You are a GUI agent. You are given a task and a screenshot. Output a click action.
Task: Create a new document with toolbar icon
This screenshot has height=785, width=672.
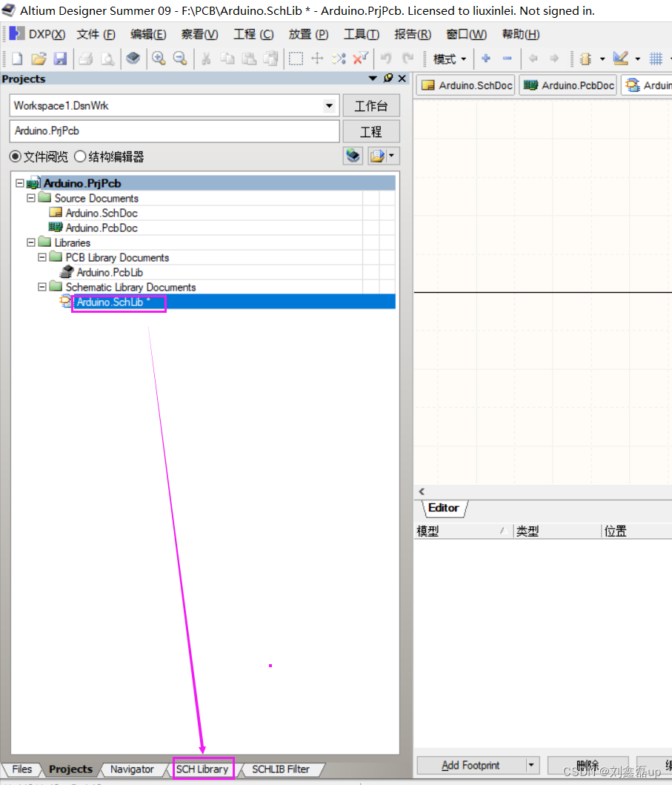point(17,59)
